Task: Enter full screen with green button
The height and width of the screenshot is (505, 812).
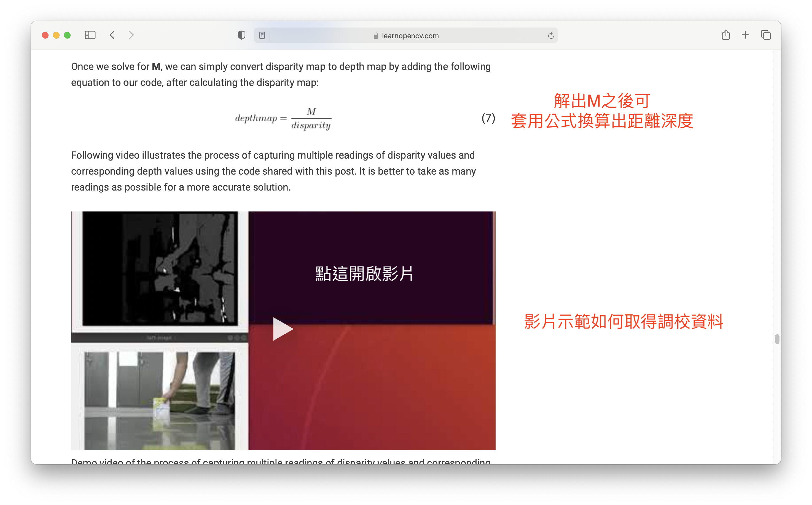Action: [x=67, y=36]
